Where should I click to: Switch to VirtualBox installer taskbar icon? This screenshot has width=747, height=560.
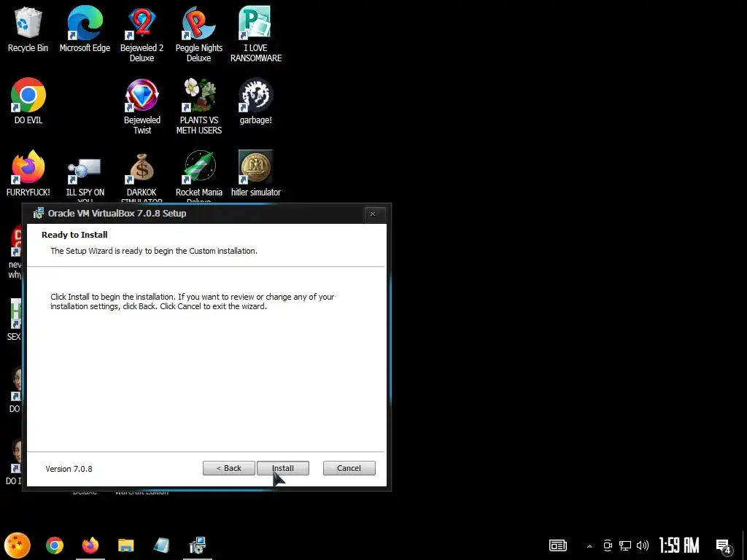point(197,545)
